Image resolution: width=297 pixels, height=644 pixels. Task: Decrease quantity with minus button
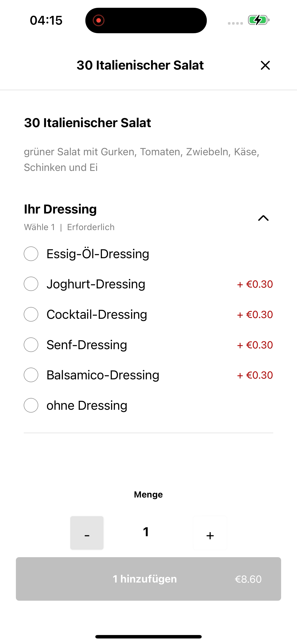pos(87,533)
